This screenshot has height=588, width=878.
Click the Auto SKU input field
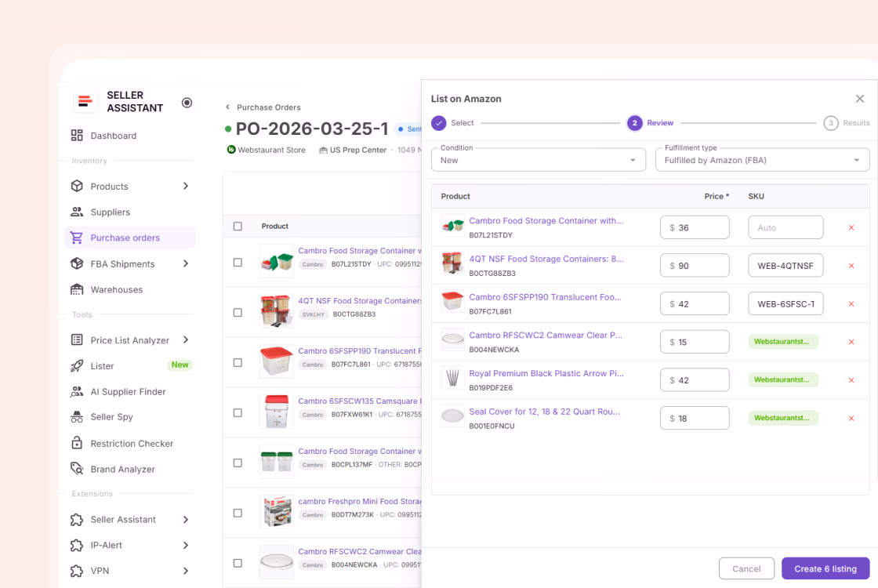coord(785,227)
